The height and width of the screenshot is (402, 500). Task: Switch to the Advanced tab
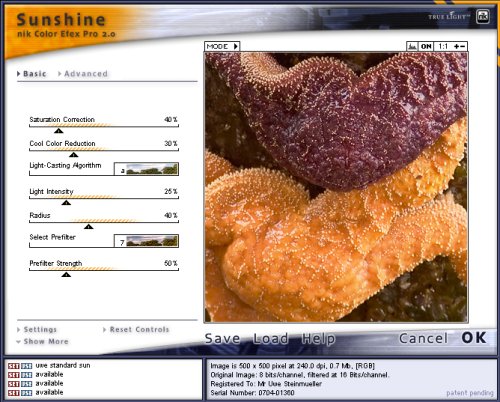83,74
